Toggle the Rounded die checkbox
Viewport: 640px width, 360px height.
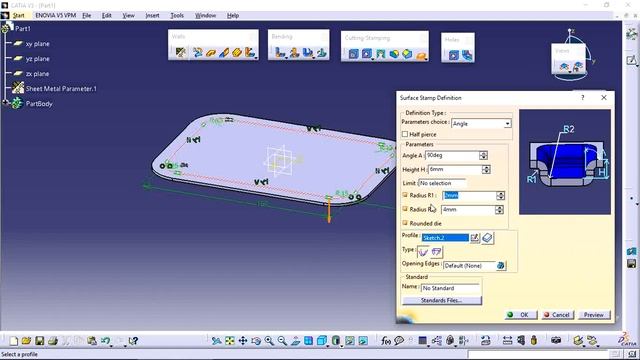click(405, 223)
